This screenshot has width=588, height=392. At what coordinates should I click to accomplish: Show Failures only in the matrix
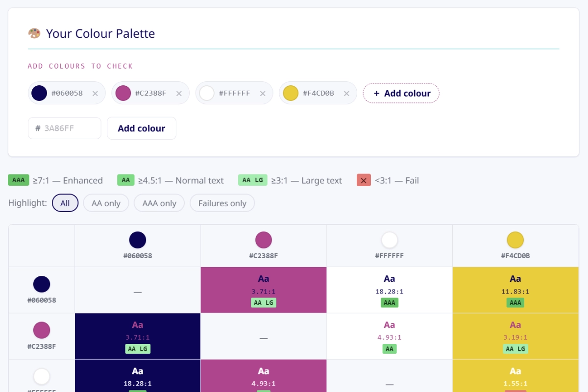(222, 203)
